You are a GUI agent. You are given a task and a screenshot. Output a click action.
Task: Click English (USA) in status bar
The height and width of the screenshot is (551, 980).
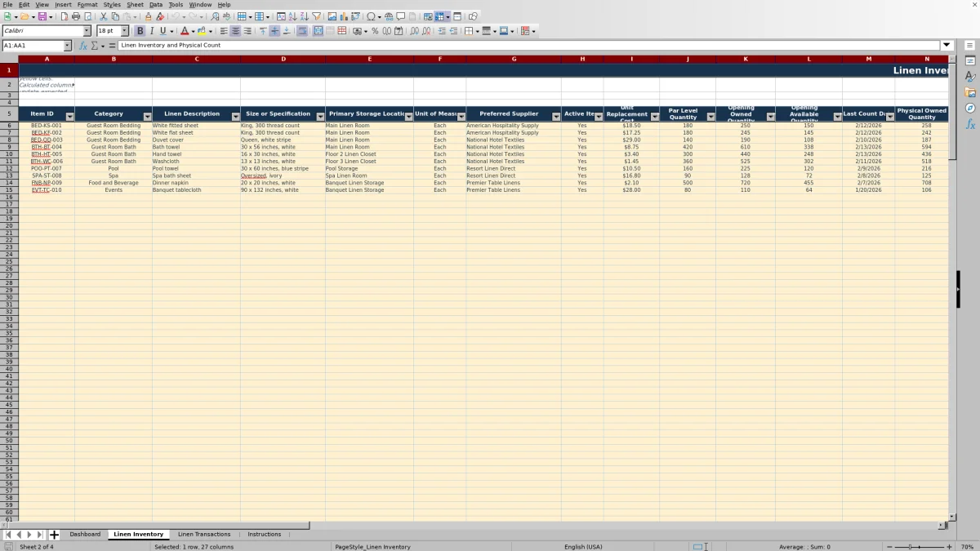tap(583, 547)
